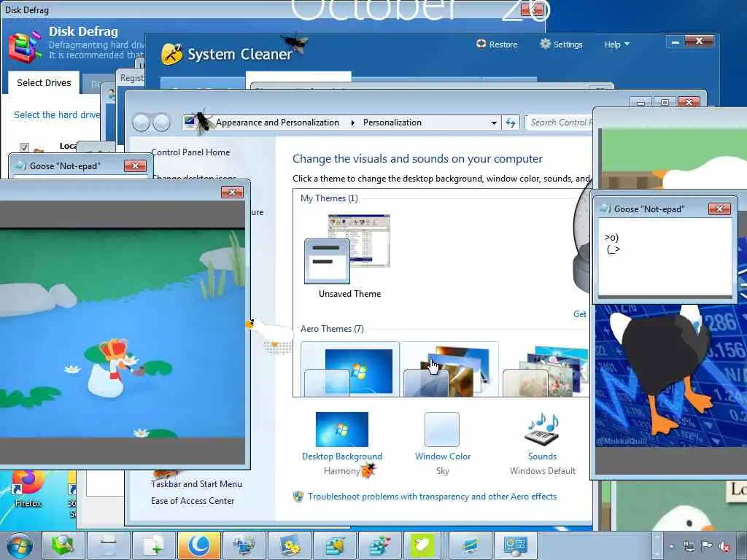Click the Search Control Panel field

click(x=558, y=122)
